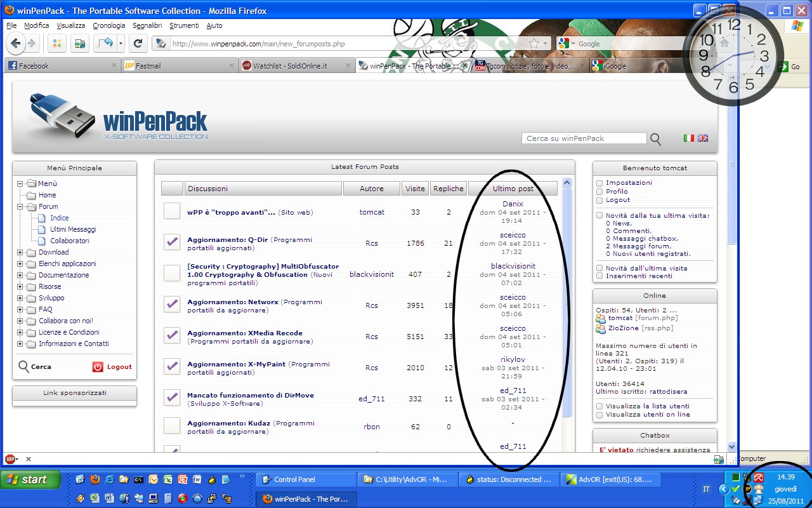Sort by the Visite column header
This screenshot has height=508, width=812.
(416, 189)
